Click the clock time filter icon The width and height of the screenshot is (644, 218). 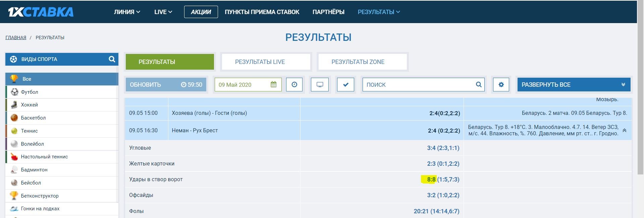coord(294,85)
